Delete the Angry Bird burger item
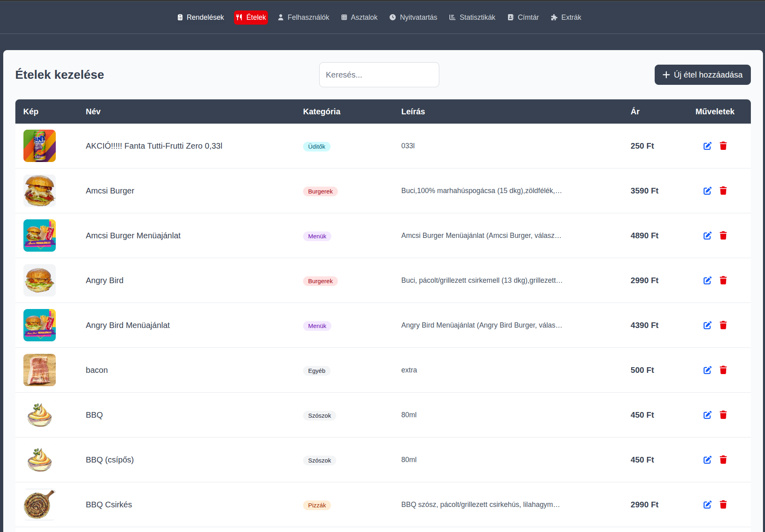This screenshot has height=532, width=765. [723, 280]
